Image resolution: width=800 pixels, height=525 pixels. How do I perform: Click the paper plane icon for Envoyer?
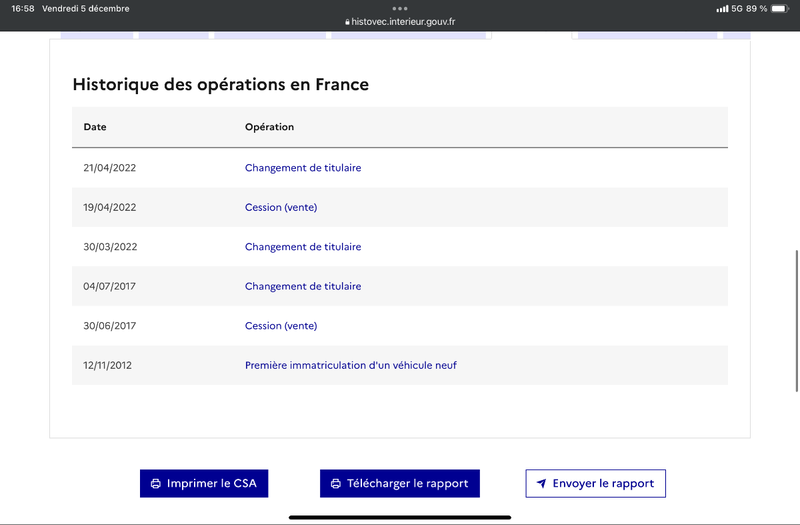pyautogui.click(x=541, y=484)
